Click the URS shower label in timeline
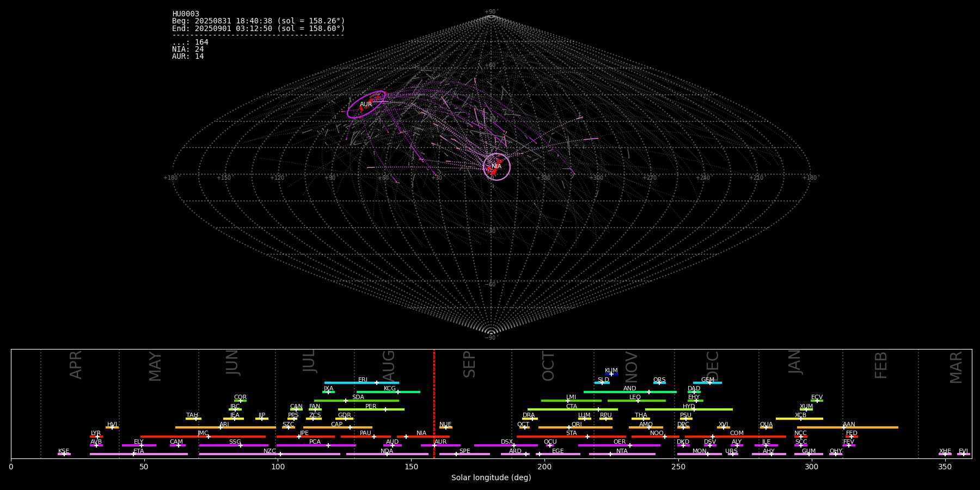The image size is (980, 490). 731,451
